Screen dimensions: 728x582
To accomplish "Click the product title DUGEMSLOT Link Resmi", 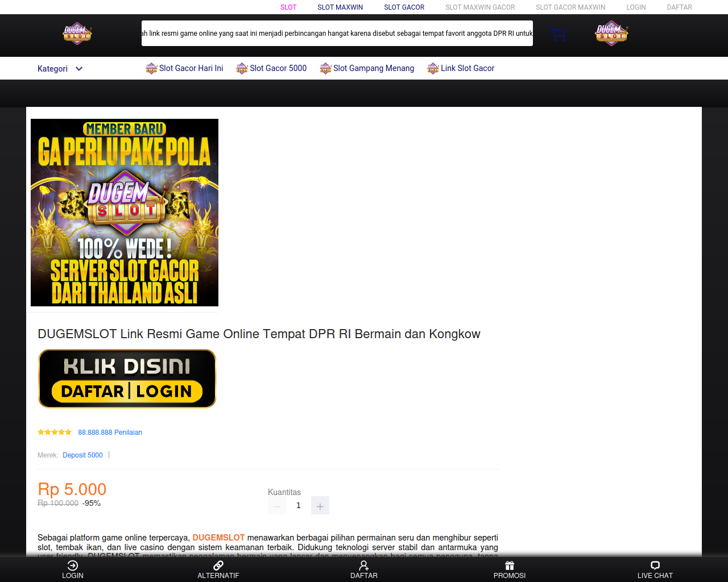I will [259, 334].
